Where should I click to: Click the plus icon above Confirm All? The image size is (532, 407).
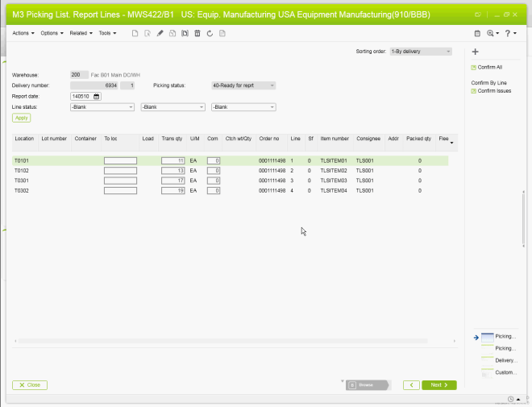[x=475, y=52]
